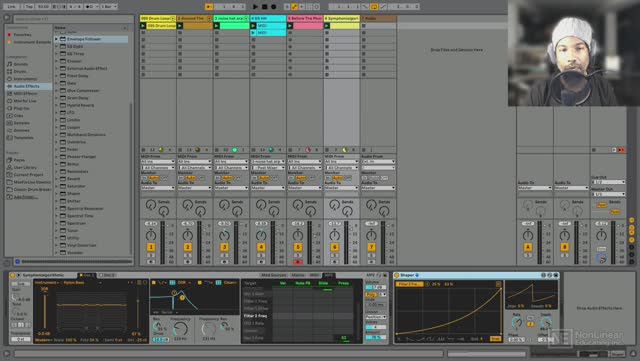Open track 7 Audio From dropdown
The width and height of the screenshot is (640, 361).
(378, 162)
